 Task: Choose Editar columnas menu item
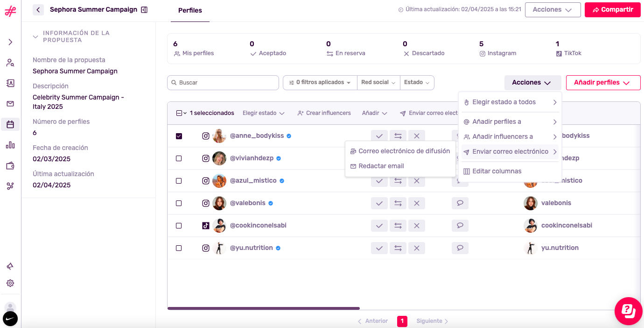(x=510, y=171)
